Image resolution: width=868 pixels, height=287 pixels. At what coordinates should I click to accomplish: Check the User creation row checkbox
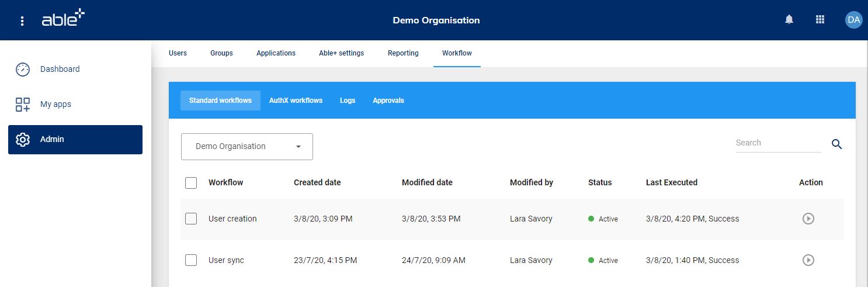point(191,219)
